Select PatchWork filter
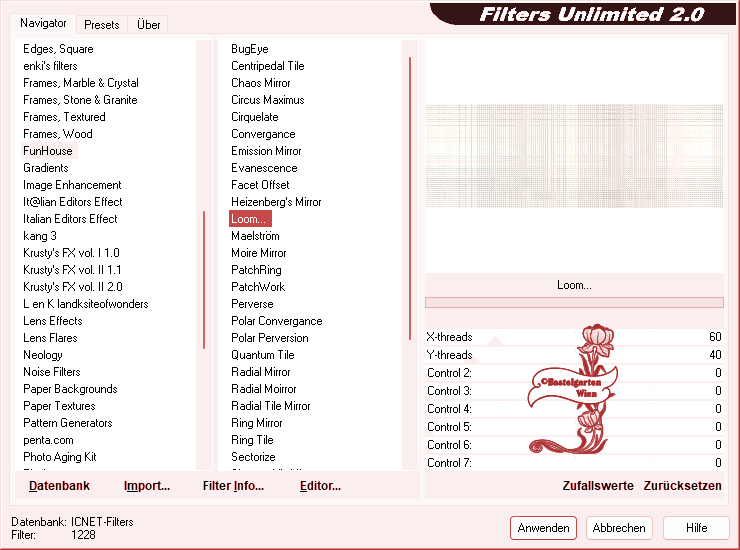Viewport: 740px width, 550px height. (x=258, y=287)
